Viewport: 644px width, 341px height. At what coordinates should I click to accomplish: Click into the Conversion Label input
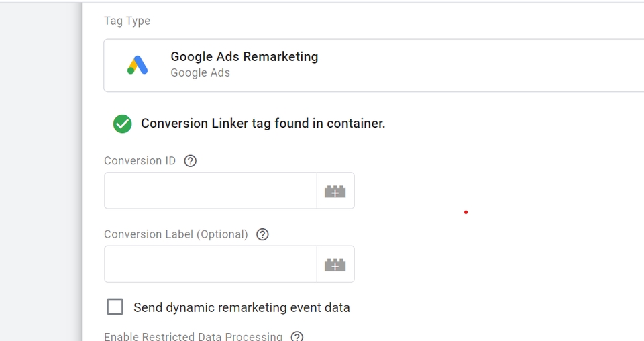pyautogui.click(x=210, y=264)
